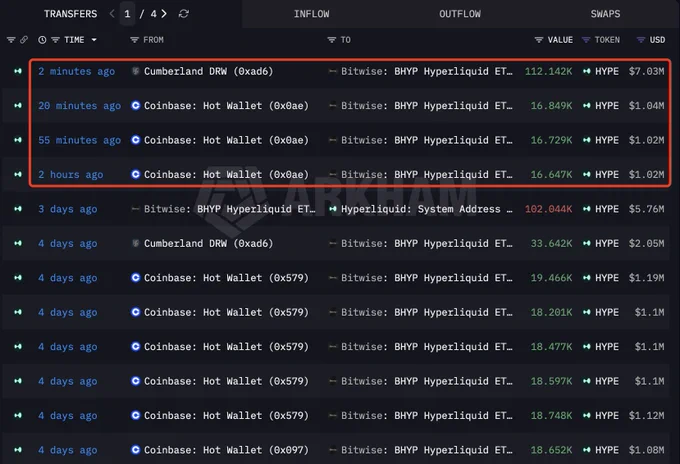Open transaction icon for 55 minutes ago row
This screenshot has width=680, height=464.
[18, 140]
